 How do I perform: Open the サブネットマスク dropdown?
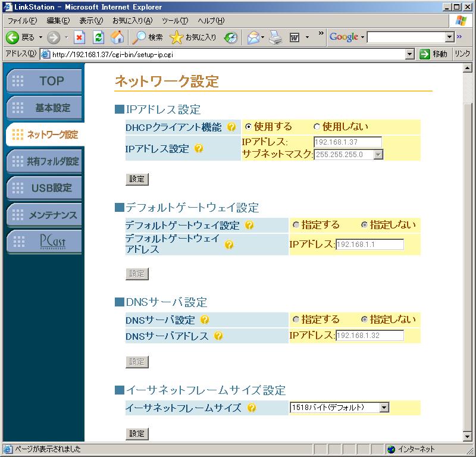click(378, 155)
